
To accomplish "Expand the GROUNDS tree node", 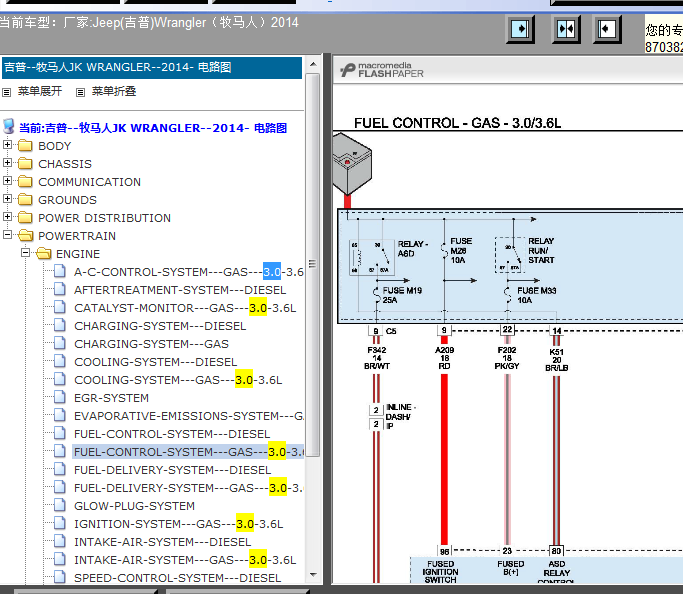I will [7, 198].
